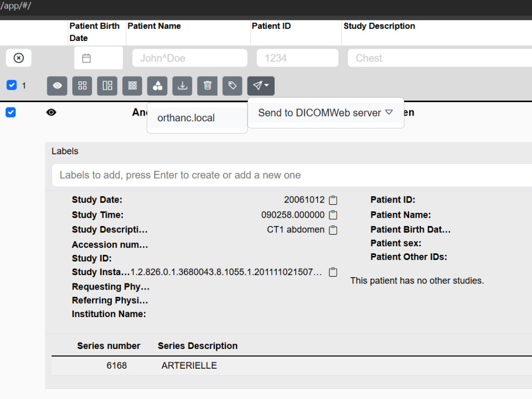Open the label tag toolbar button
The width and height of the screenshot is (532, 399).
coord(232,86)
